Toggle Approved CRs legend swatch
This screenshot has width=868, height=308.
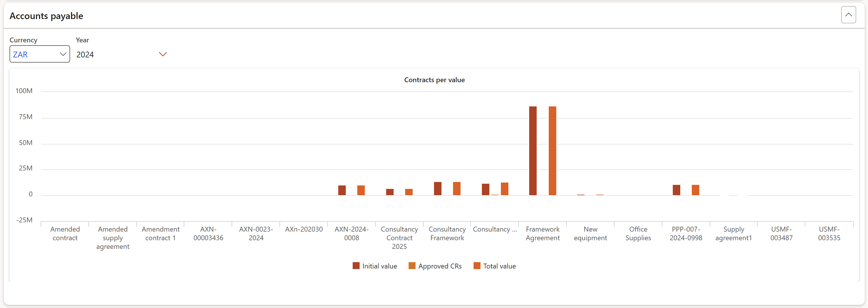click(x=412, y=266)
